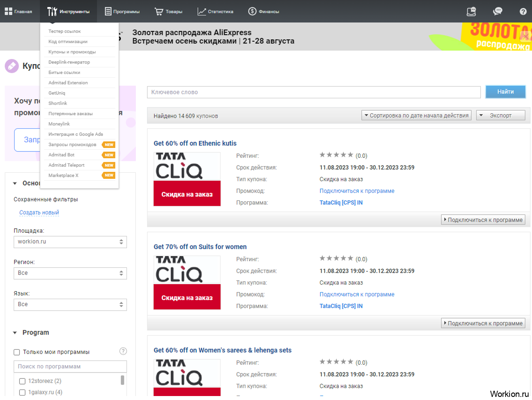532x400 pixels.
Task: Click NEW badge beside Admitad Bot
Action: pos(108,155)
